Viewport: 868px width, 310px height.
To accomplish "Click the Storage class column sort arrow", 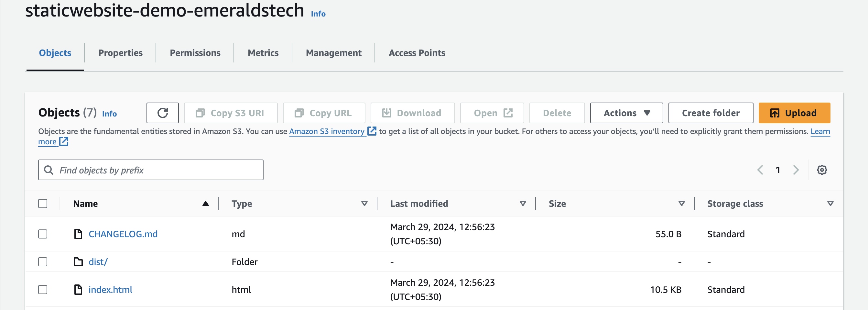I will pyautogui.click(x=830, y=204).
